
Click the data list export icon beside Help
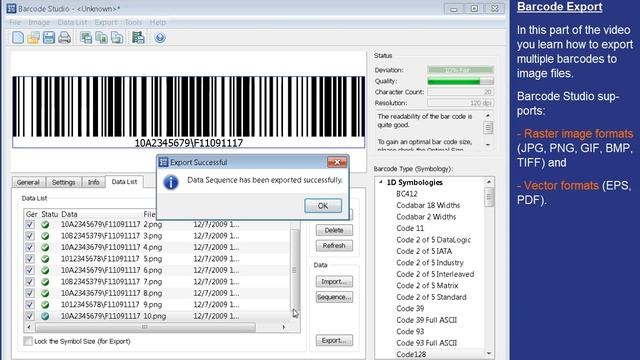point(138,38)
